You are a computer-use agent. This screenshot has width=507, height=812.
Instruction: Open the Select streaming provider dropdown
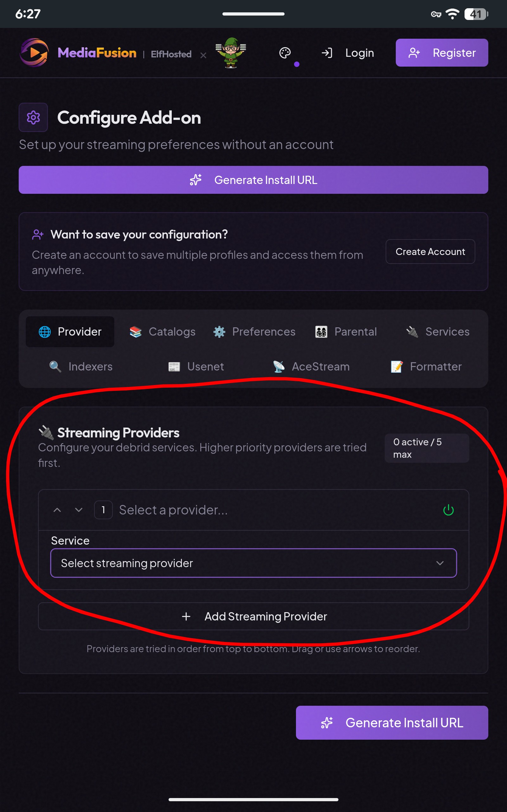pos(253,563)
